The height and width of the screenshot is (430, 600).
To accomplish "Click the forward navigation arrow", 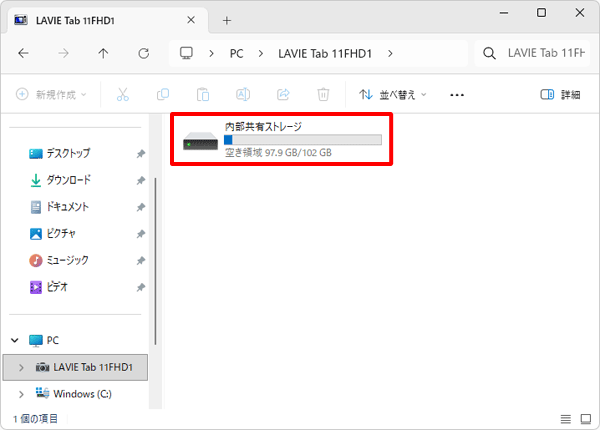I will click(63, 53).
